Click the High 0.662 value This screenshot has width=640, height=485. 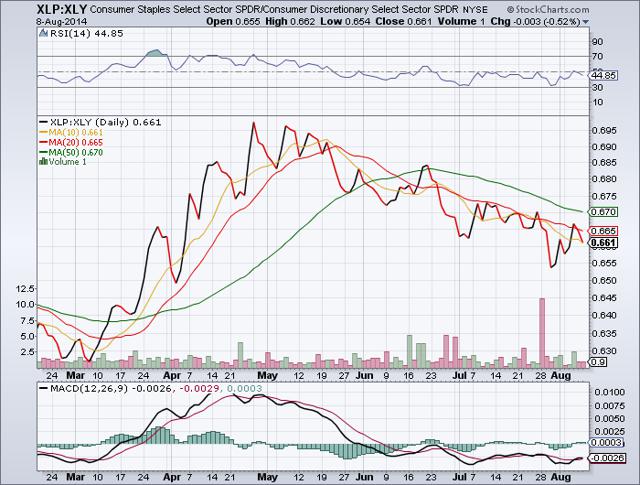click(x=290, y=21)
